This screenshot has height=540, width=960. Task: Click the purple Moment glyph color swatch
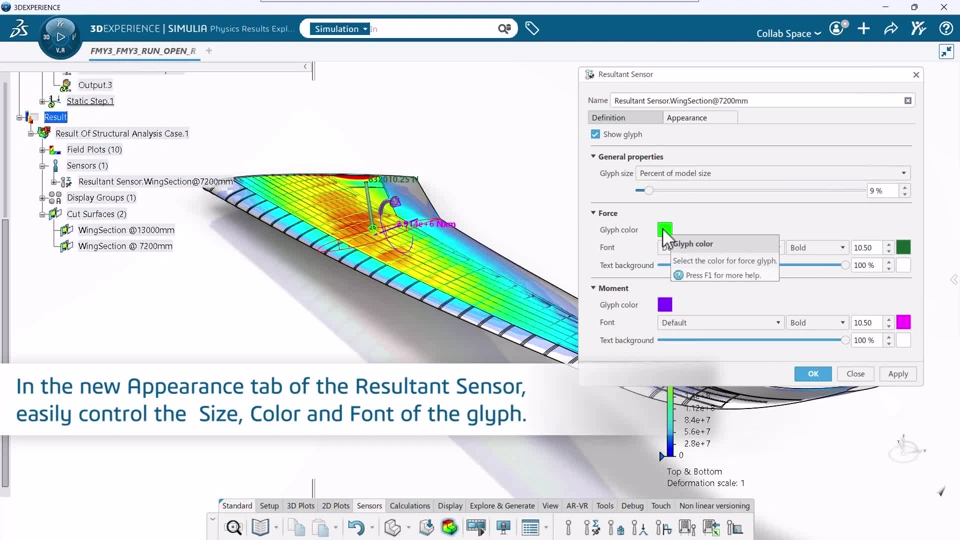[665, 305]
